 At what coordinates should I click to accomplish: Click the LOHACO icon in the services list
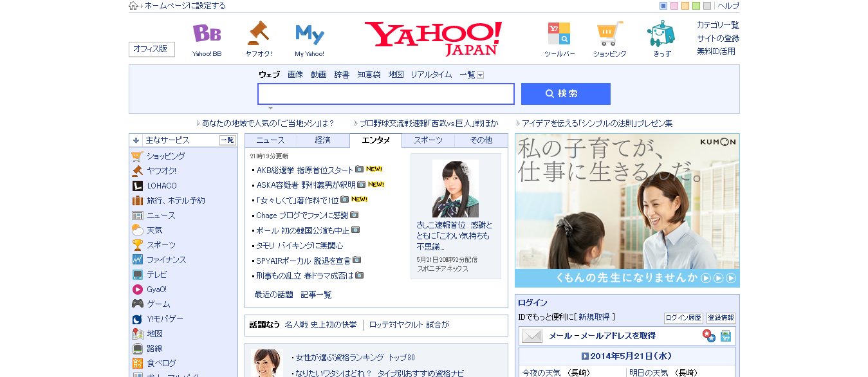[x=137, y=186]
